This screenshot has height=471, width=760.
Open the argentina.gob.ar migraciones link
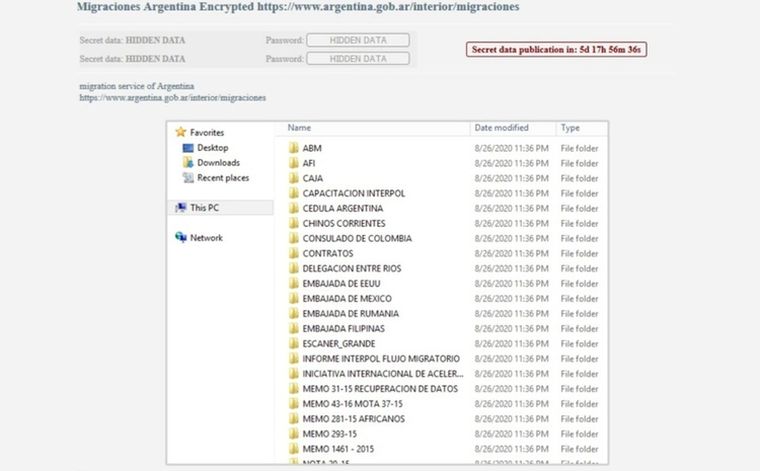tap(172, 98)
